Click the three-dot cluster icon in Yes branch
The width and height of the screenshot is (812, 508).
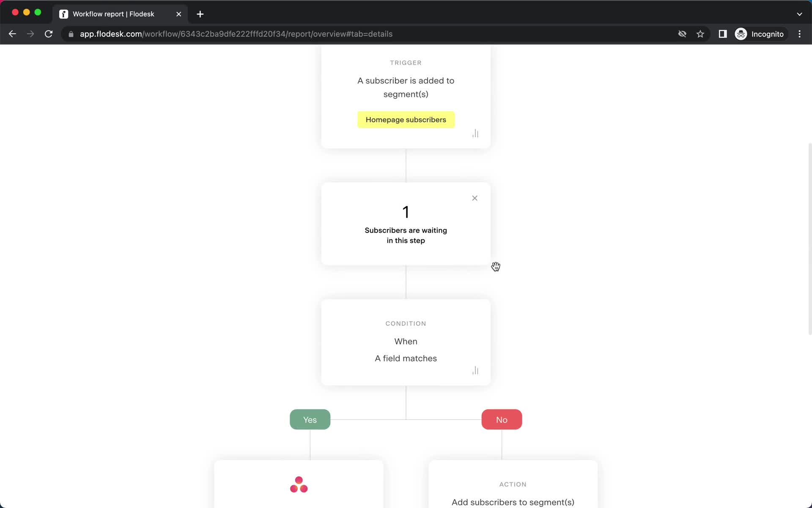[x=298, y=484]
